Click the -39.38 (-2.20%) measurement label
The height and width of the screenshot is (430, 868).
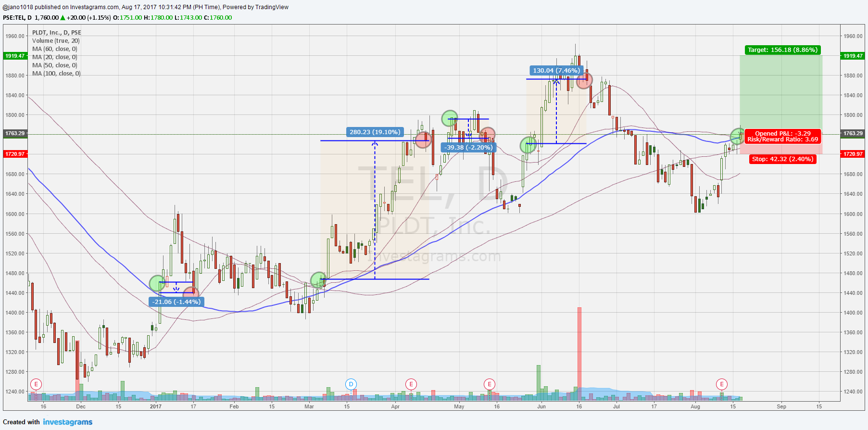(468, 148)
